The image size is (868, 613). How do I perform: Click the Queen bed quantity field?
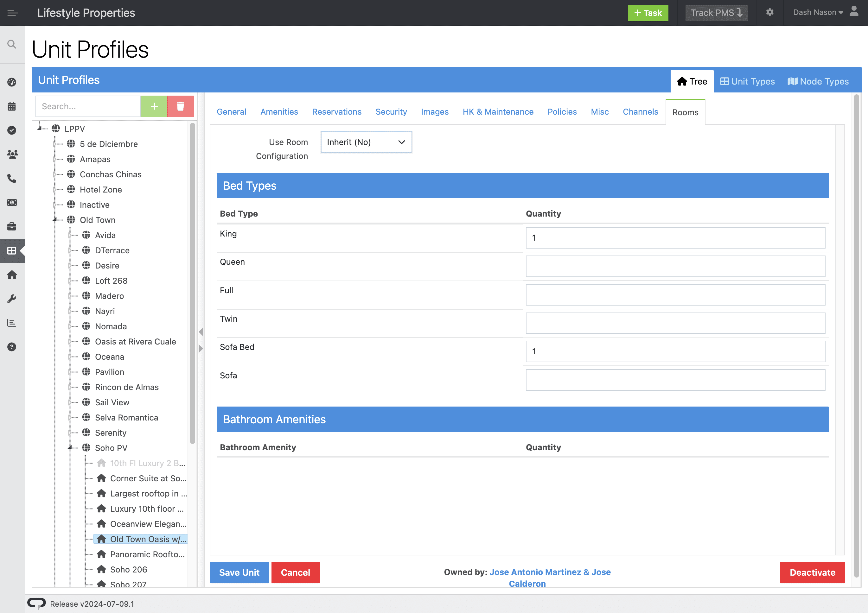675,266
